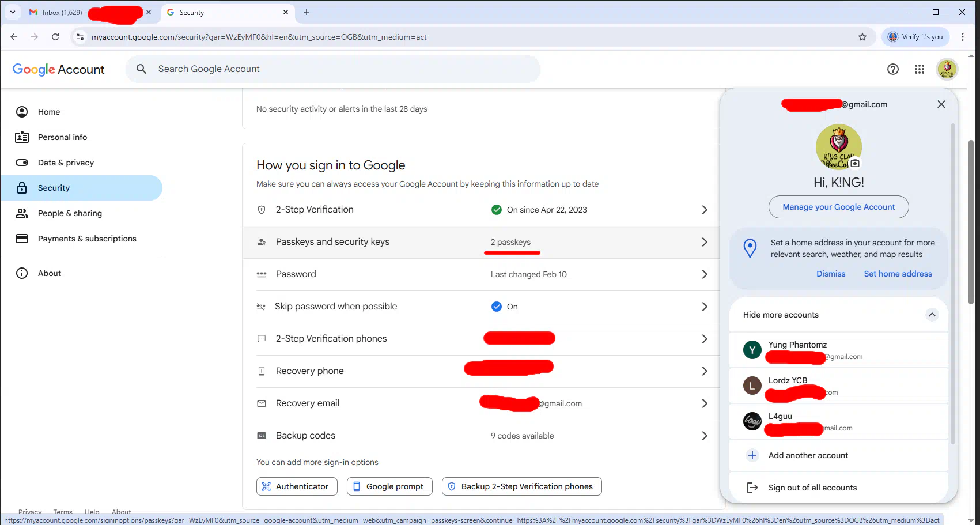The height and width of the screenshot is (525, 980).
Task: Click the Backup codes icon
Action: point(262,436)
